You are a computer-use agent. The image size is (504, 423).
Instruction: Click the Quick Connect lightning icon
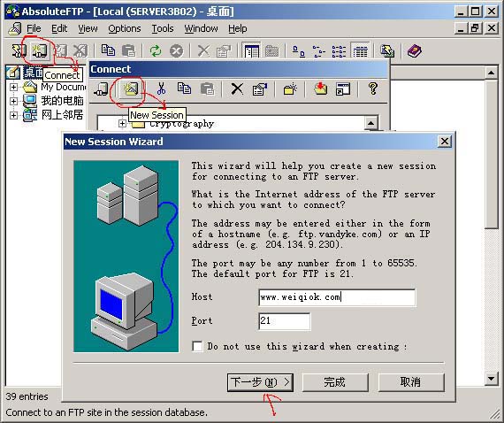(x=19, y=50)
